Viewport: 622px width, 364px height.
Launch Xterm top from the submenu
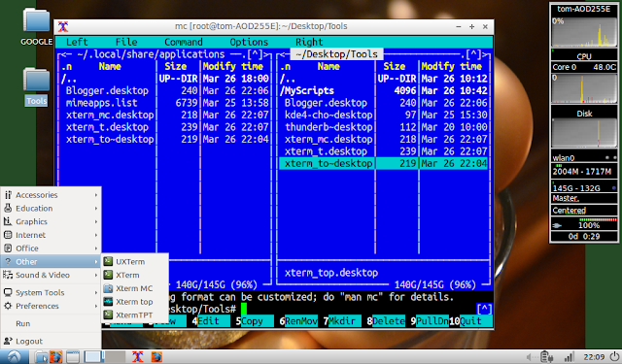[135, 302]
